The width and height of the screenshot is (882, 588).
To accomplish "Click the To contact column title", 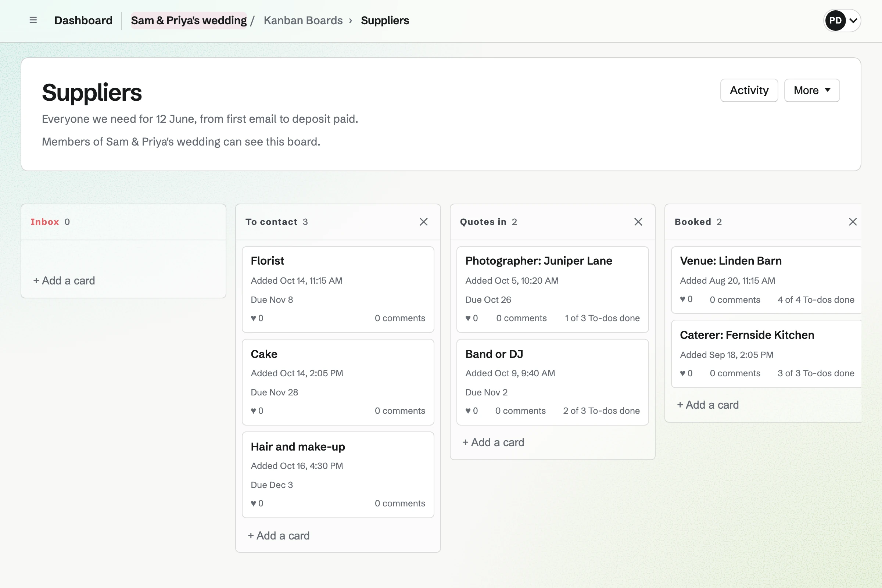I will coord(271,222).
